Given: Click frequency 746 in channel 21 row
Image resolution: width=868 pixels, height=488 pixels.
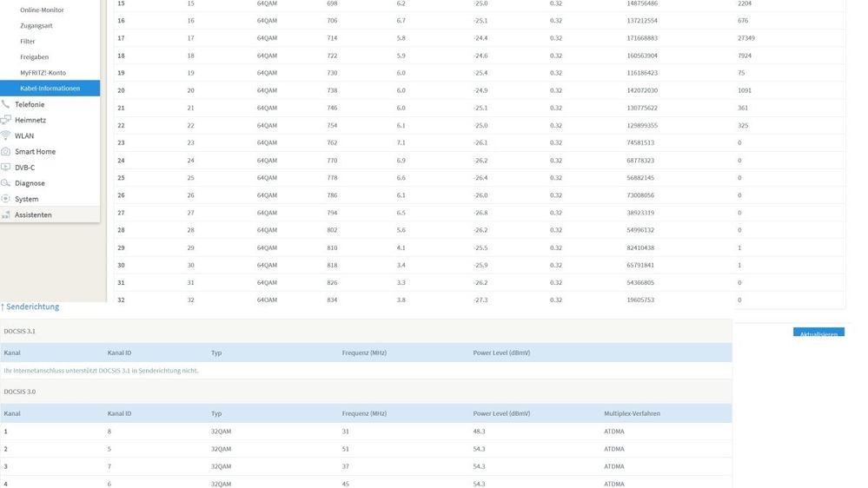Looking at the screenshot, I should 332,108.
